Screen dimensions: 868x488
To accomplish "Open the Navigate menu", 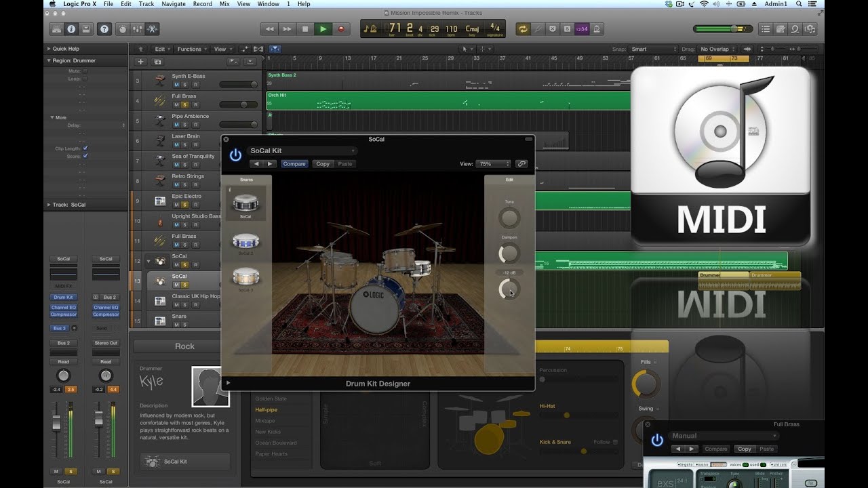I will click(x=174, y=4).
